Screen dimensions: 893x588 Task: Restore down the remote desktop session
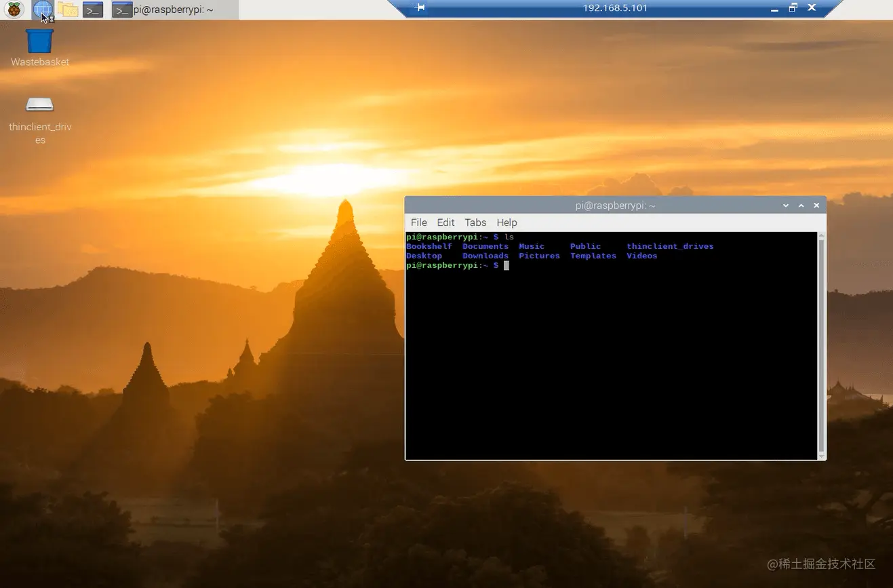(x=793, y=8)
